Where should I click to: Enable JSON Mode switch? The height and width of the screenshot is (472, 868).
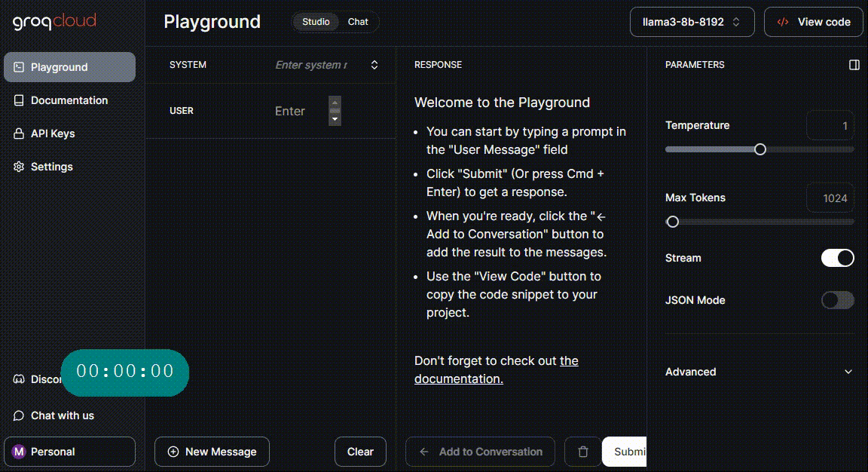pyautogui.click(x=837, y=300)
